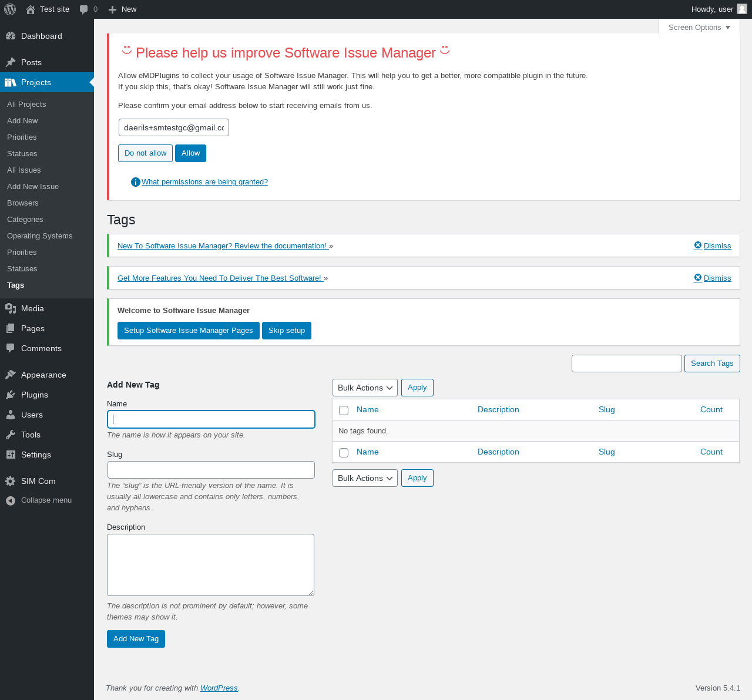This screenshot has height=700, width=752.
Task: Click the info icon beside permissions link
Action: click(136, 182)
